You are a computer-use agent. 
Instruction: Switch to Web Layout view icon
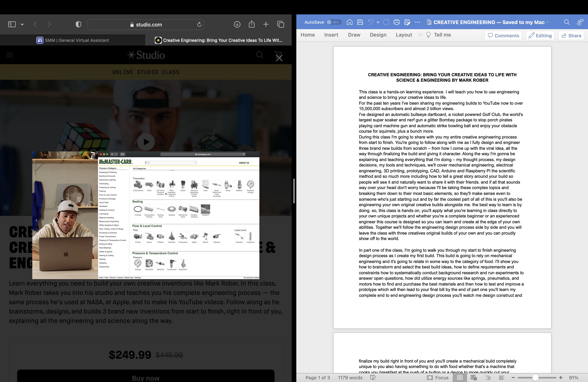coord(474,378)
